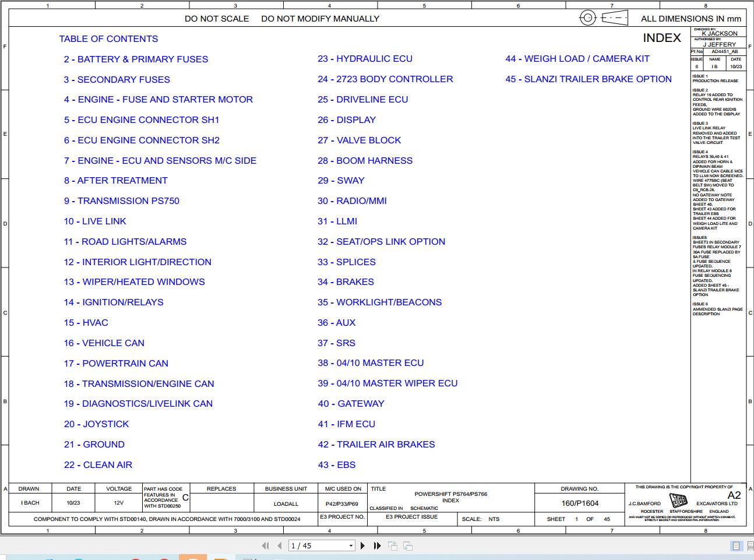
Task: Open the 26 - Display sheet link
Action: (347, 120)
